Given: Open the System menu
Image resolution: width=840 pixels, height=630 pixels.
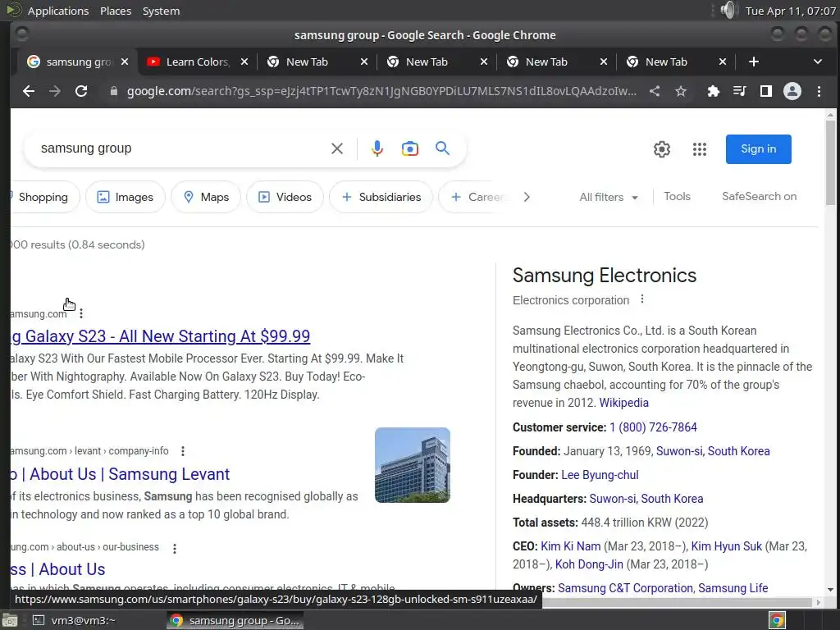Looking at the screenshot, I should 161,11.
